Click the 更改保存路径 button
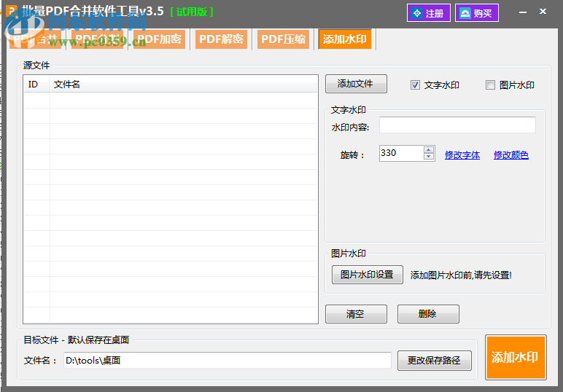The height and width of the screenshot is (392, 563). [435, 361]
